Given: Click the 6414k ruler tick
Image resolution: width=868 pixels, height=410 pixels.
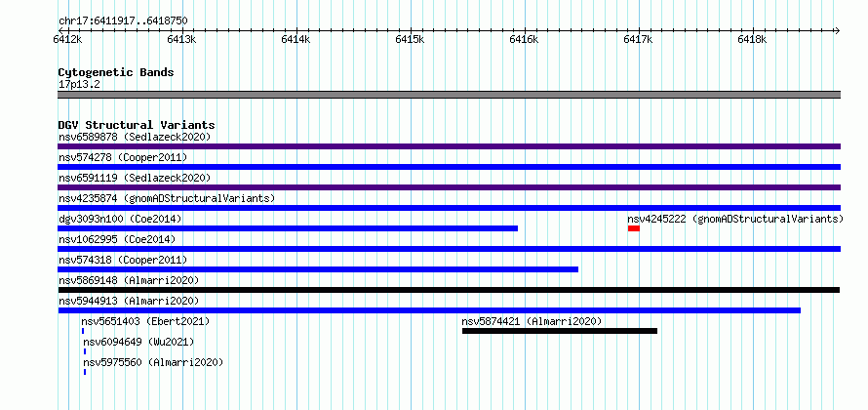Looking at the screenshot, I should tap(296, 39).
